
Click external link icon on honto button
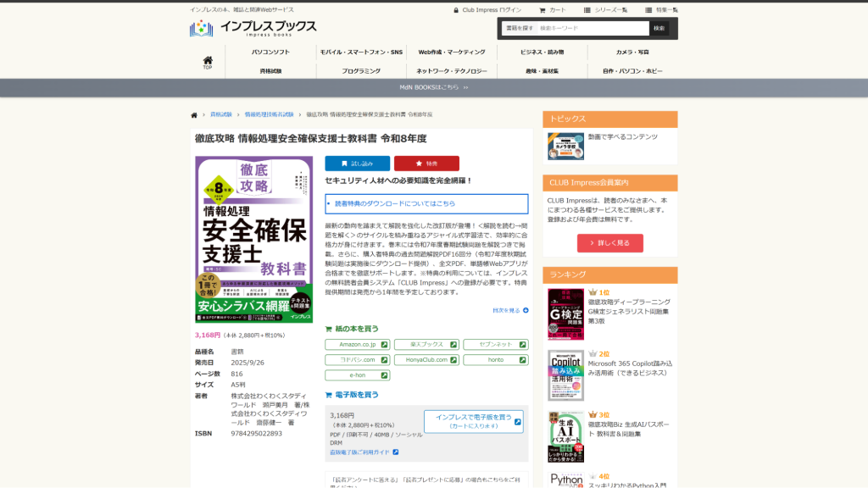(522, 359)
